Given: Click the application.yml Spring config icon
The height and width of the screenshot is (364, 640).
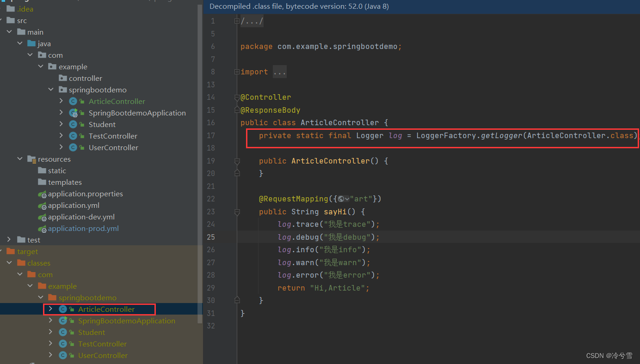Looking at the screenshot, I should pyautogui.click(x=42, y=206).
